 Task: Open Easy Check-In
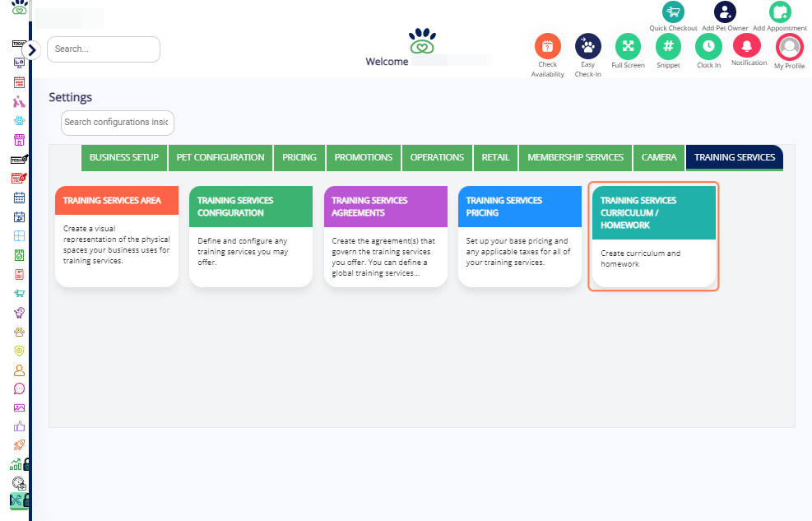pos(587,47)
